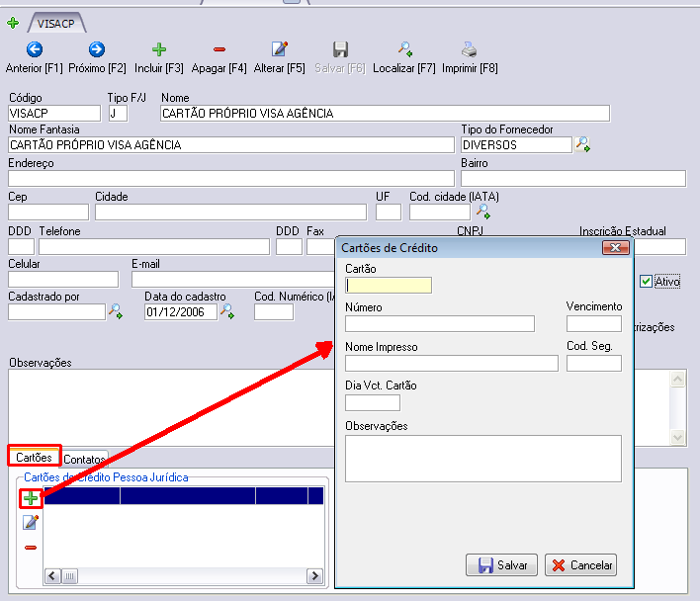The width and height of the screenshot is (700, 601).
Task: Click the Dia Vct. Cartão field
Action: tap(373, 403)
